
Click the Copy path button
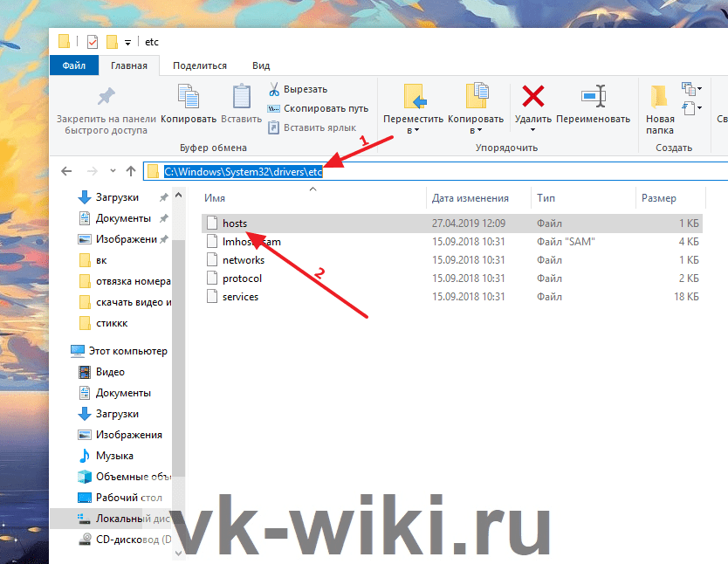[x=318, y=108]
